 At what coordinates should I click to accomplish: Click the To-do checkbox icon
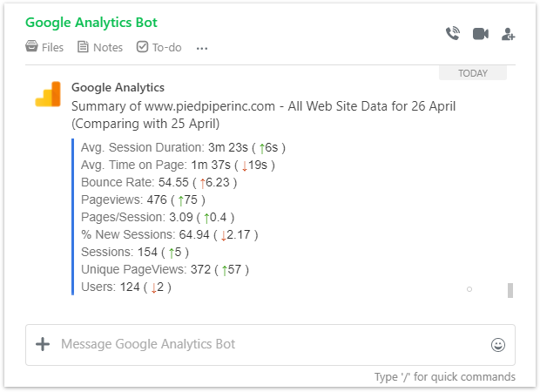point(142,46)
